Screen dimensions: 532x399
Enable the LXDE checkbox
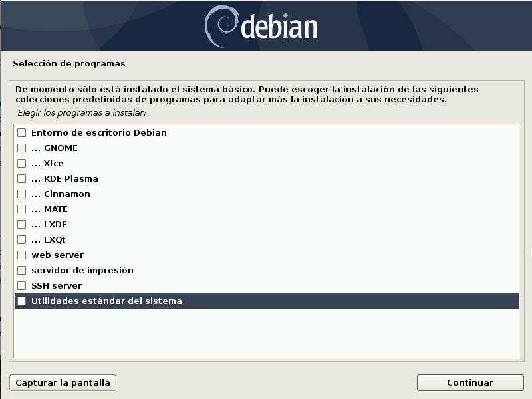pyautogui.click(x=22, y=224)
